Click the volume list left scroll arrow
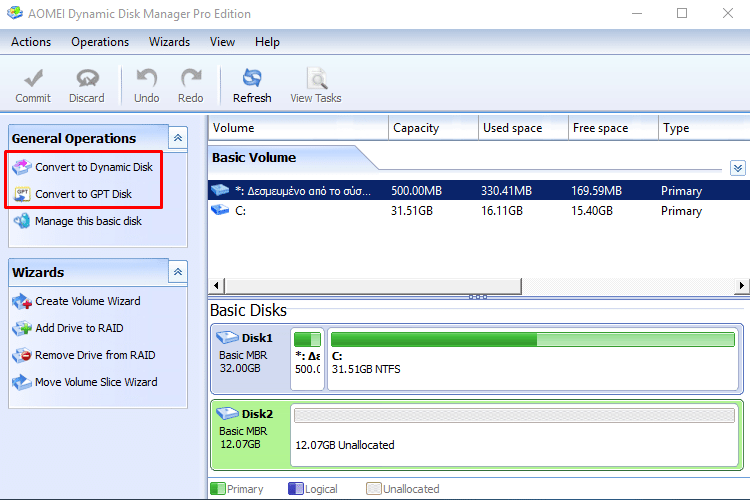This screenshot has height=500, width=750. point(216,286)
